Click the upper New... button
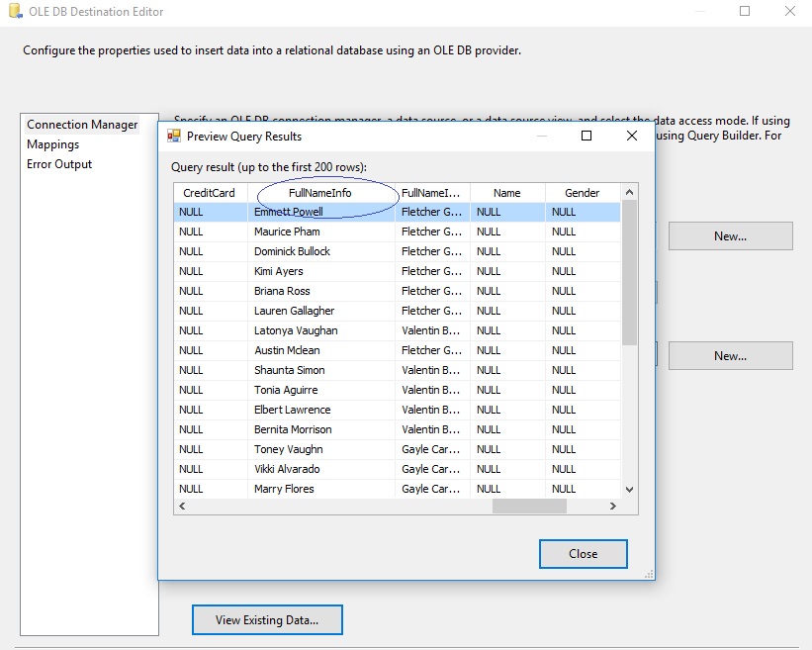This screenshot has height=650, width=812. 730,236
